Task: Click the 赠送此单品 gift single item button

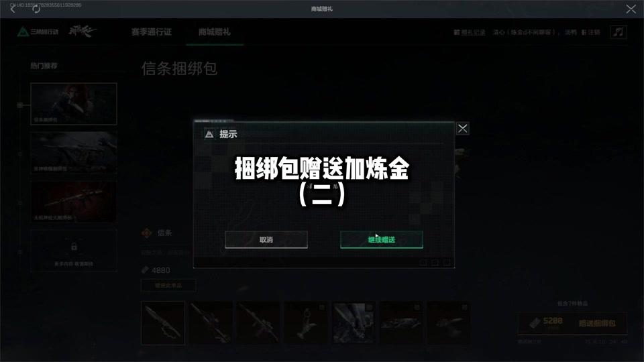Action: pos(168,286)
